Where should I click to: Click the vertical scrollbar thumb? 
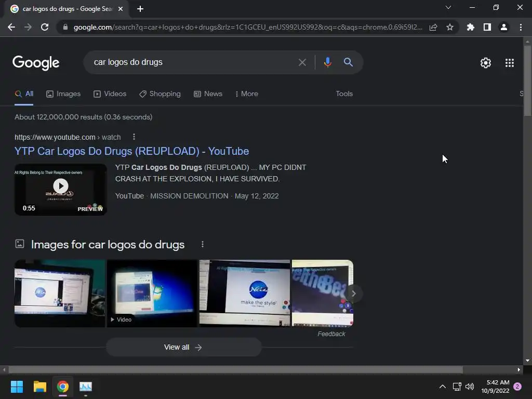(527, 81)
